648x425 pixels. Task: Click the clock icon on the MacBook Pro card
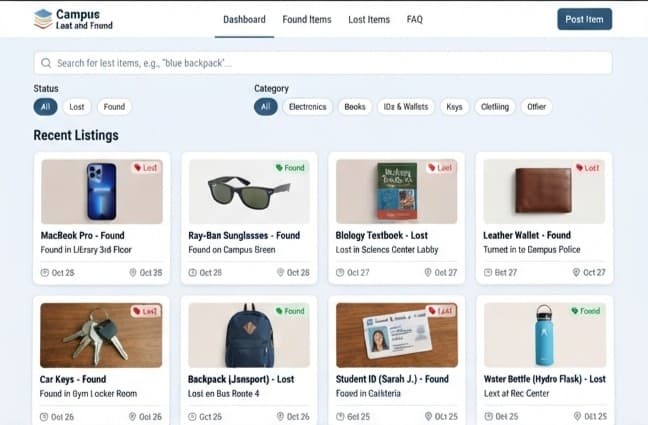click(44, 272)
